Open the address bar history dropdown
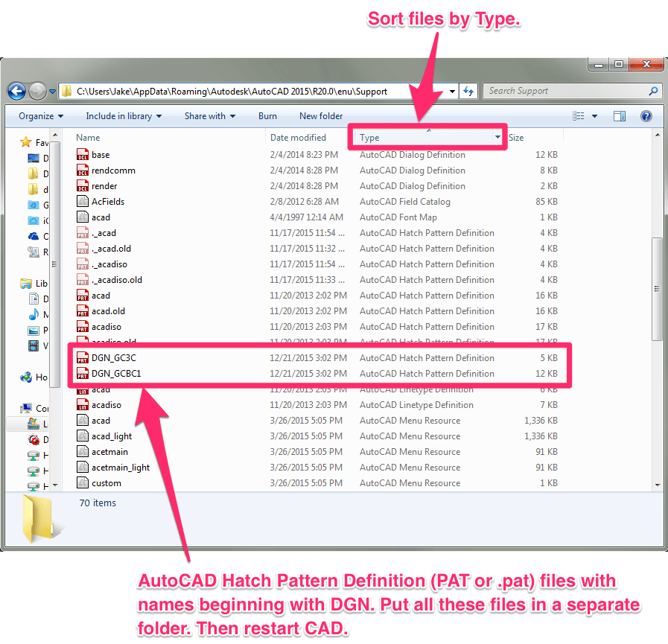Viewport: 668px width, 644px height. tap(452, 90)
